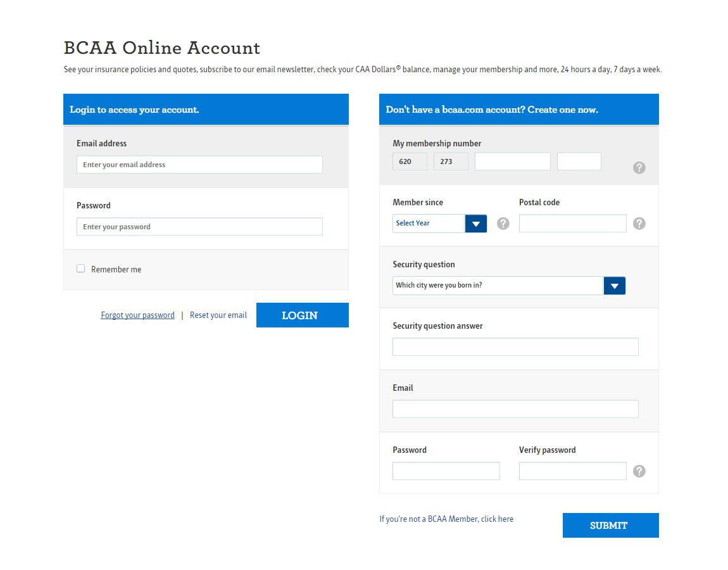Click the Postal code input field
Image resolution: width=728 pixels, height=570 pixels.
point(572,224)
